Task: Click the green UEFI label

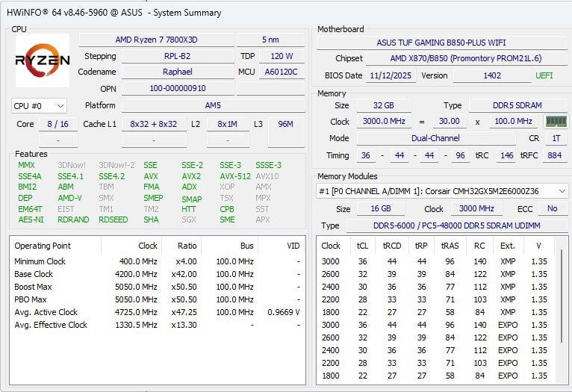Action: coord(544,75)
